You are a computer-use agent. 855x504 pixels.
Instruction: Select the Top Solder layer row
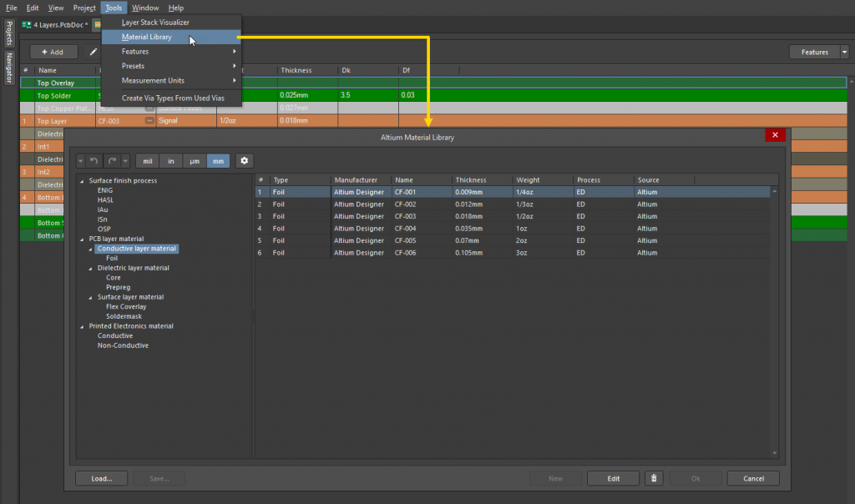[433, 95]
